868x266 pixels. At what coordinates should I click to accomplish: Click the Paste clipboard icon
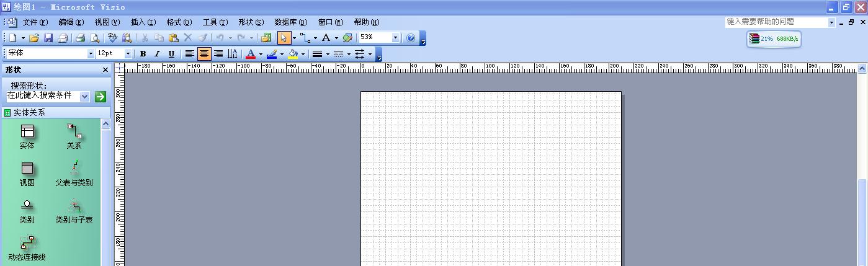point(174,38)
